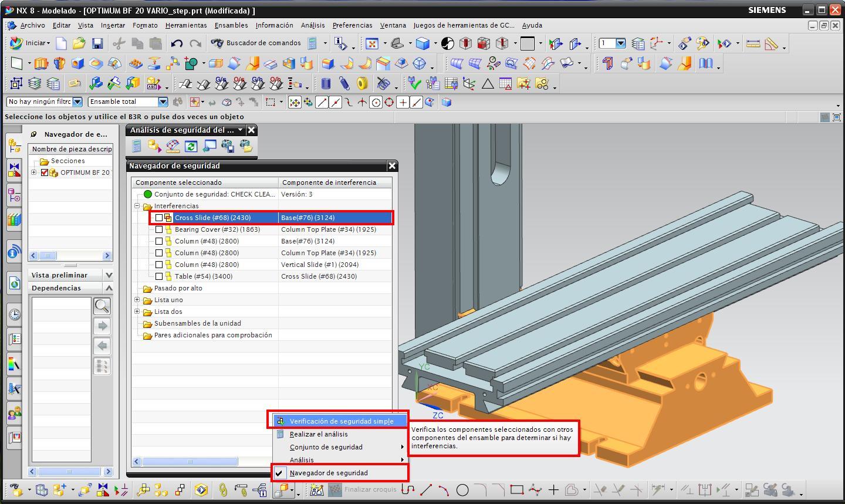The image size is (845, 504).
Task: Click the triangle icon in third toolbar row
Action: [487, 84]
